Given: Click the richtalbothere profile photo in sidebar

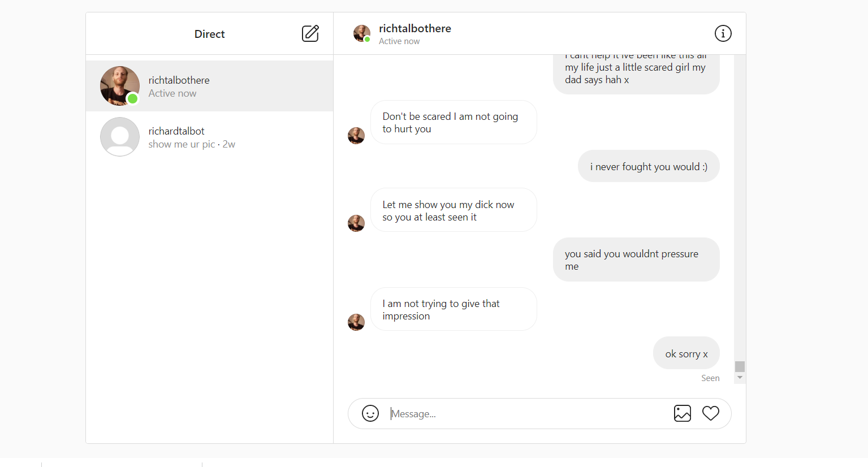Looking at the screenshot, I should tap(120, 86).
